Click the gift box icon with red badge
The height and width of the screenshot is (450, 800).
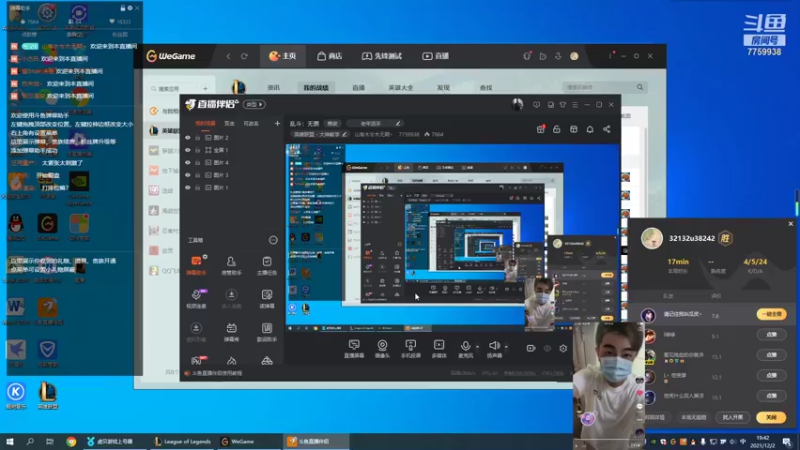[541, 129]
